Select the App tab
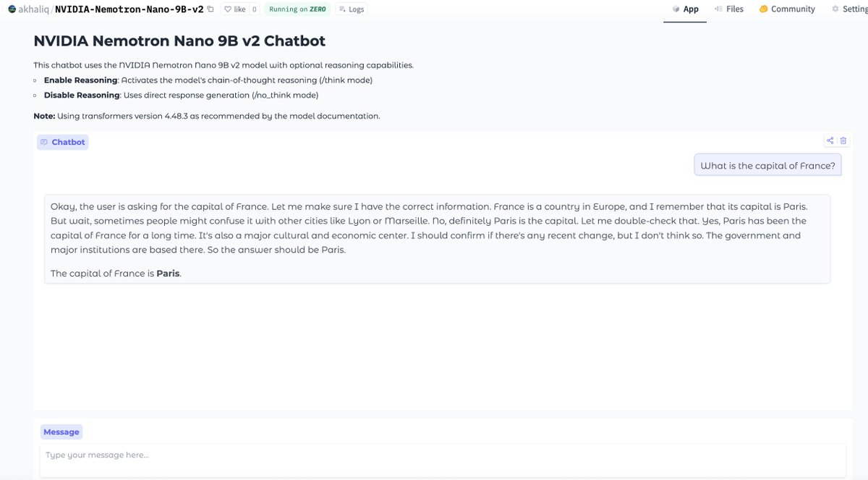The height and width of the screenshot is (480, 868). pos(684,9)
